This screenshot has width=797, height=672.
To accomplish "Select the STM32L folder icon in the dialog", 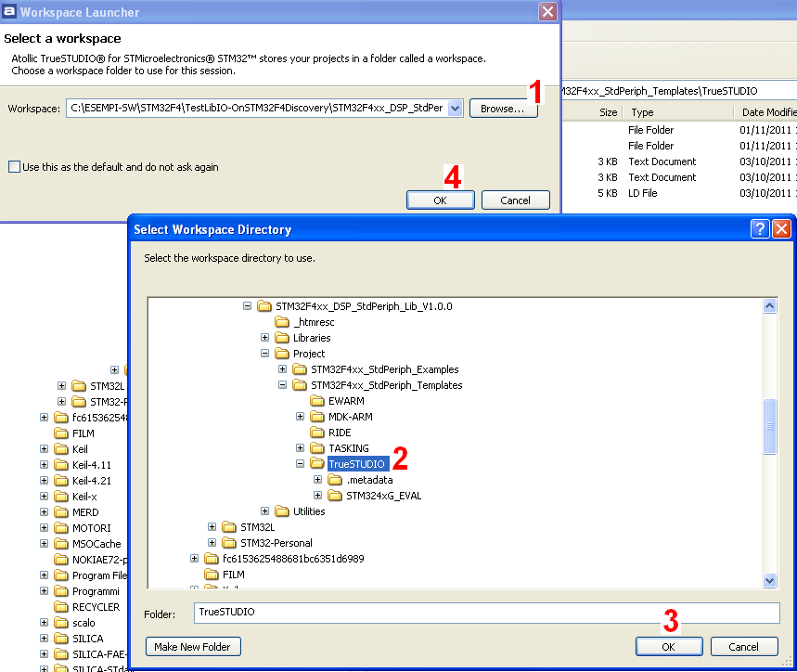I will [x=229, y=526].
